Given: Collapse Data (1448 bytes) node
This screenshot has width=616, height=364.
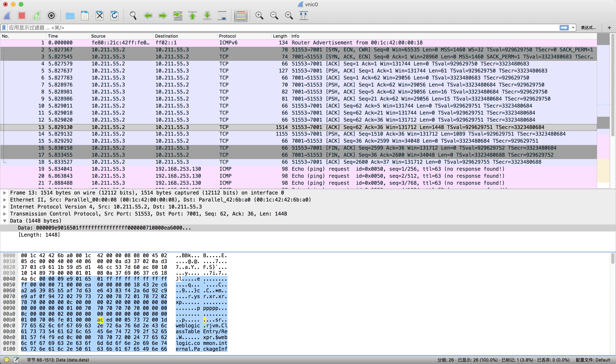Looking at the screenshot, I should point(4,221).
